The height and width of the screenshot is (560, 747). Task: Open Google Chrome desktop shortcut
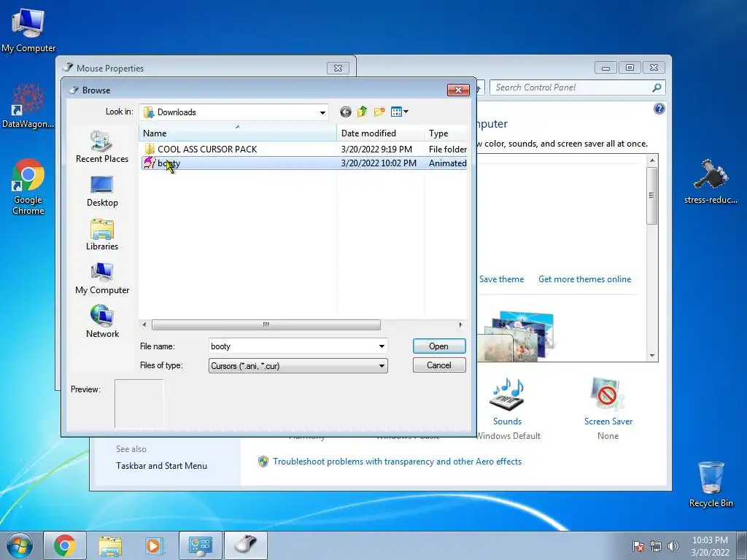click(x=28, y=187)
